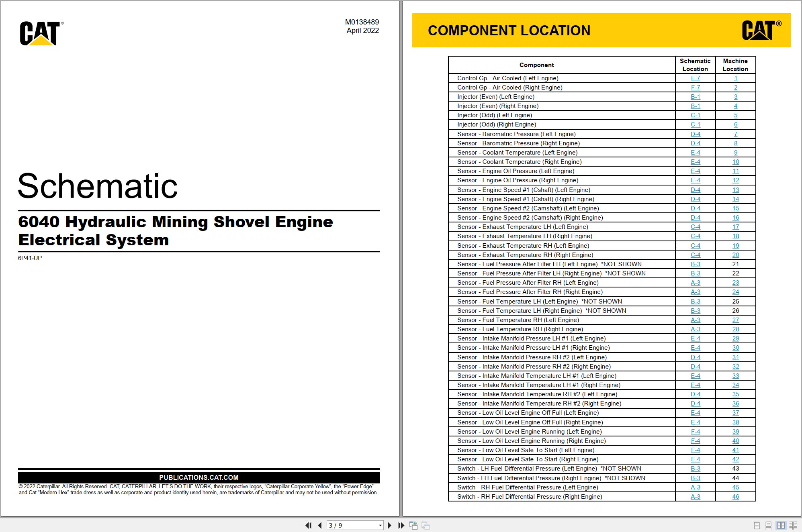The width and height of the screenshot is (802, 532).
Task: Jump to the last page
Action: 401,525
